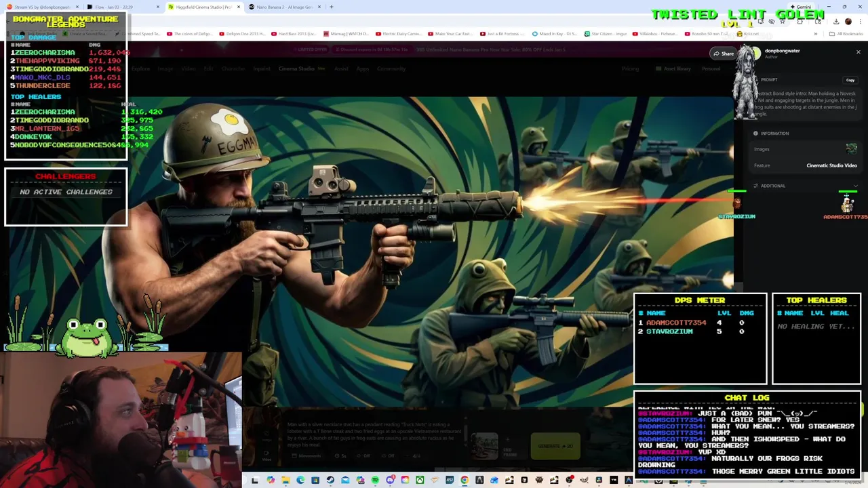Image resolution: width=868 pixels, height=488 pixels.
Task: Open Microsoft Edge from the taskbar
Action: [300, 481]
